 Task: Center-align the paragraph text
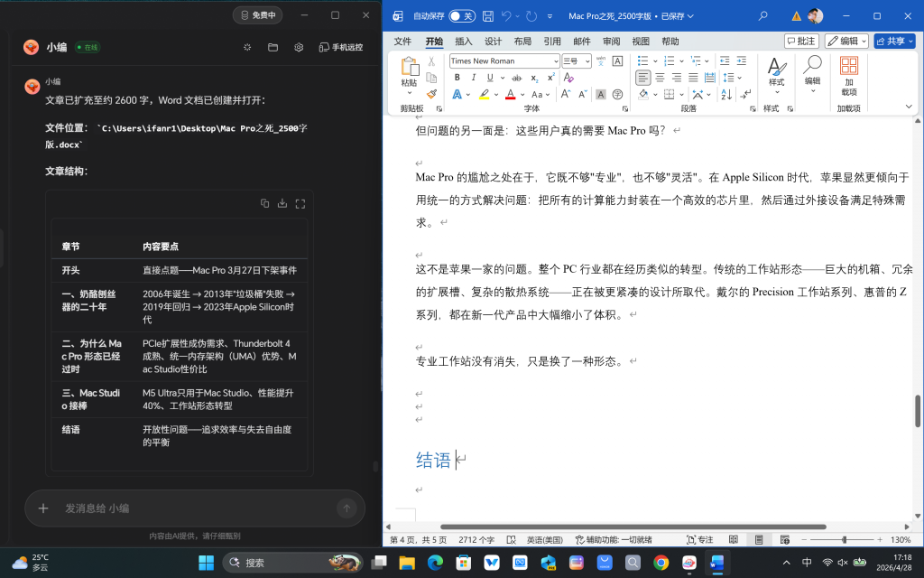660,78
